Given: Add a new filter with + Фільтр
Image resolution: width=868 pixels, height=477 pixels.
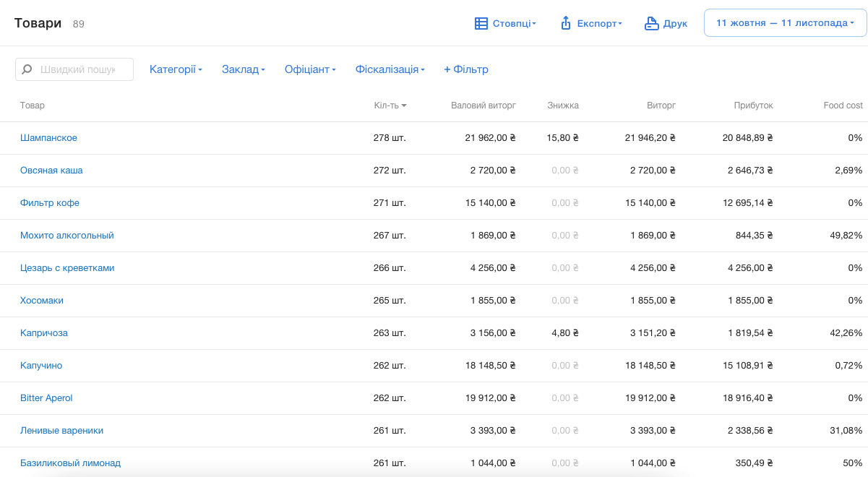Looking at the screenshot, I should (466, 69).
